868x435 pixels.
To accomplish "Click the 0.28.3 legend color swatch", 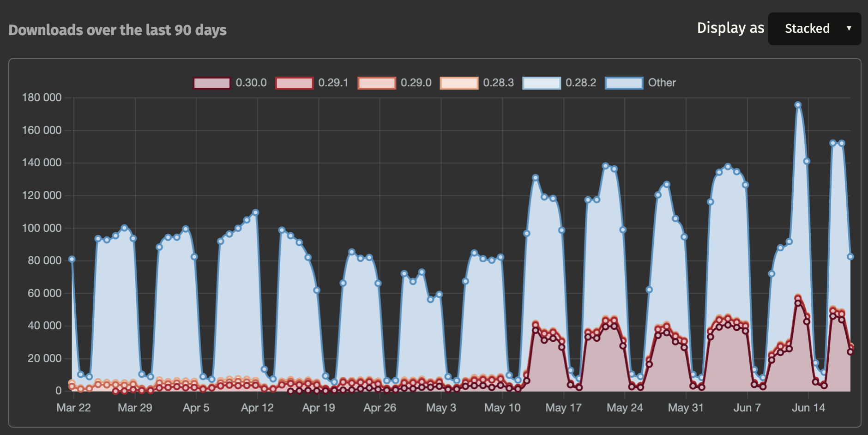I will (x=459, y=83).
